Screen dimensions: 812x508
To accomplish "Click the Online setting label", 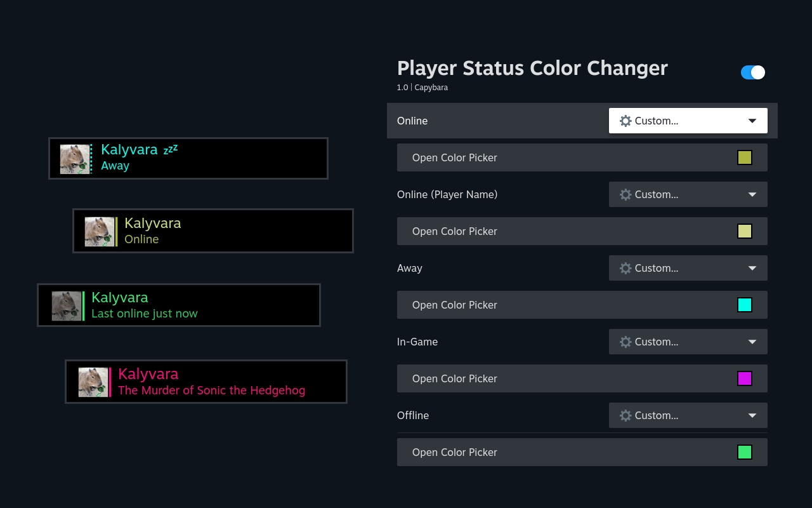I will 412,121.
